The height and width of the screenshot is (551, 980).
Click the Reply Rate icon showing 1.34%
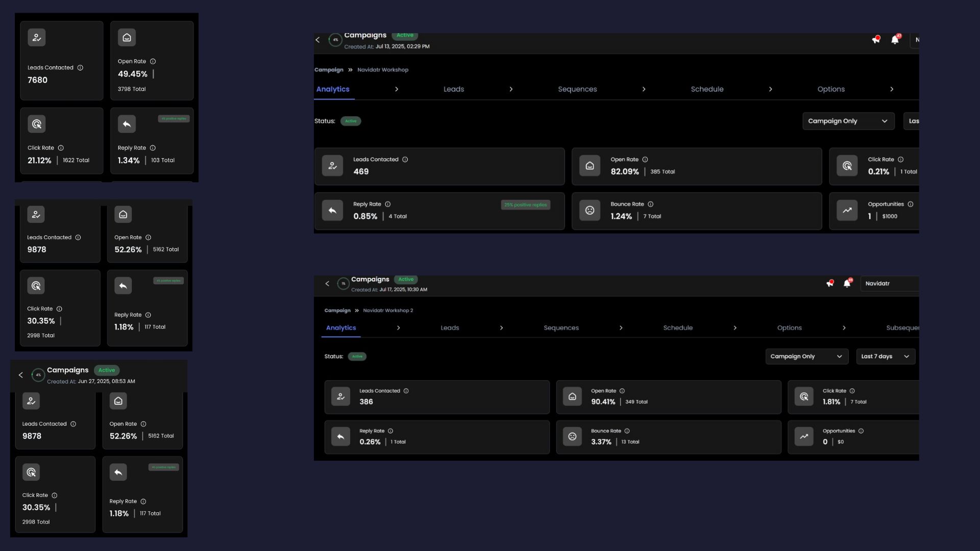127,124
